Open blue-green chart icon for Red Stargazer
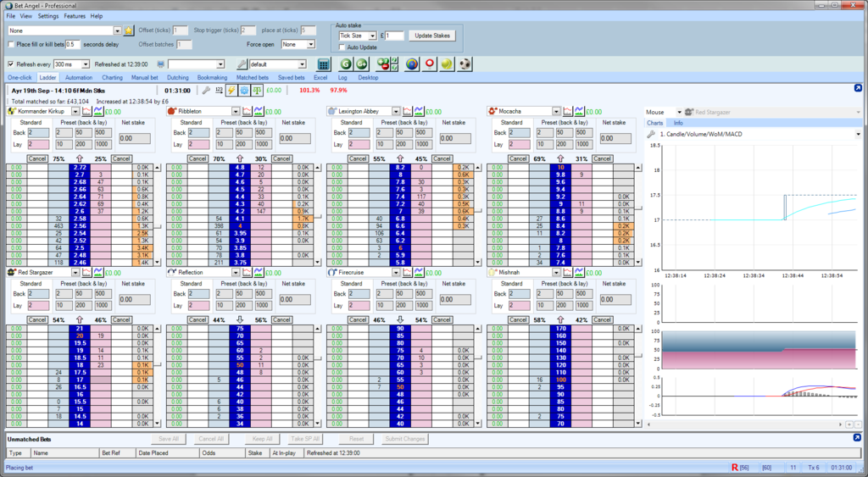Viewport: 868px width, 477px height. tap(98, 272)
